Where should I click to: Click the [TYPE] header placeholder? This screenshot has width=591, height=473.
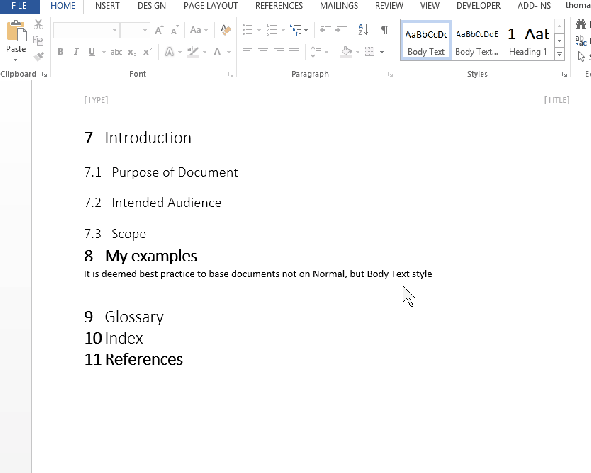(x=96, y=100)
